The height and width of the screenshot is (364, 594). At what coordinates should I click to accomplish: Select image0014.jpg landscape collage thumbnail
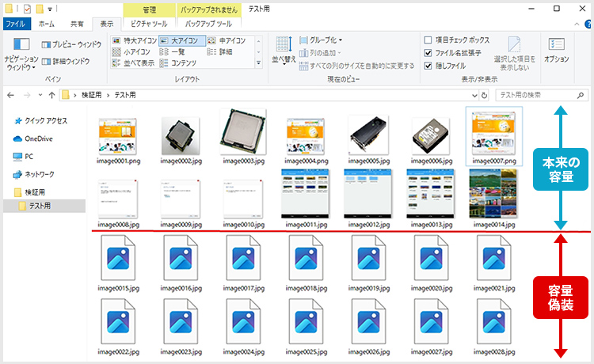493,194
